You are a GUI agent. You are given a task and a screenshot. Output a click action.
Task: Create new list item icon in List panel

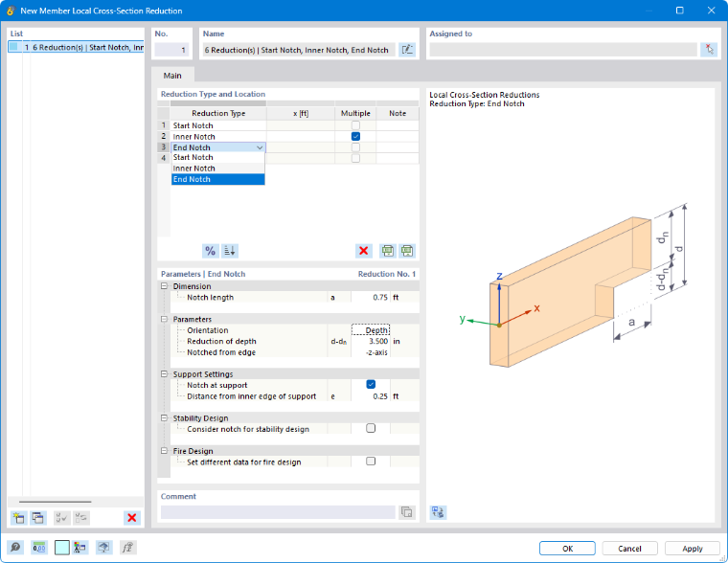click(x=19, y=517)
